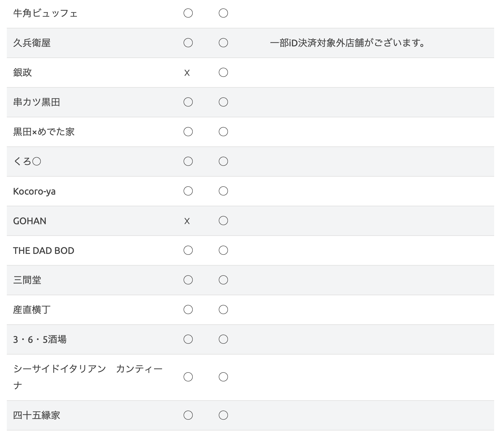Click the first circle in シーサイドイタリアン row
Screen dimensions: 504x433
(x=188, y=377)
